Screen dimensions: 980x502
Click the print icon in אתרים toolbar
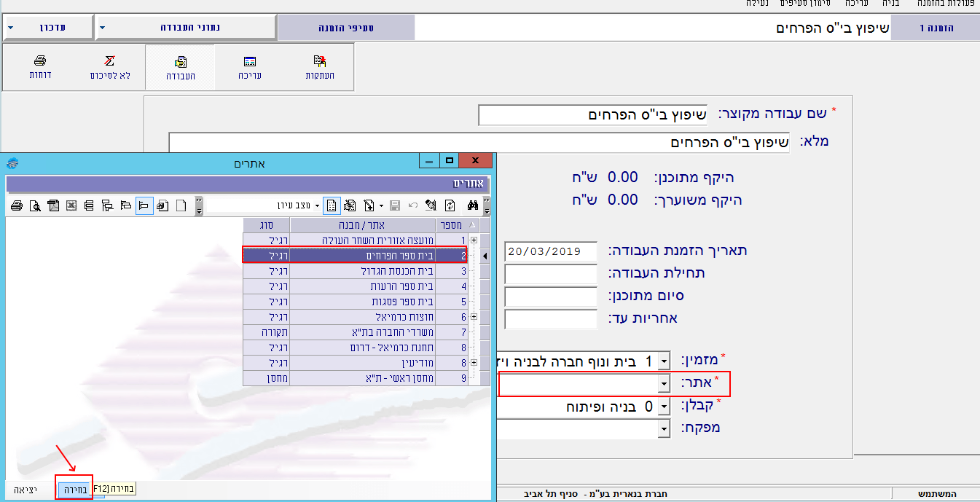[x=16, y=205]
